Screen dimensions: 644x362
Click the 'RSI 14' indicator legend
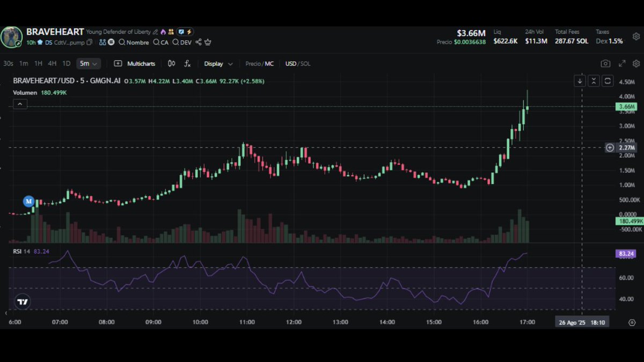[21, 250]
